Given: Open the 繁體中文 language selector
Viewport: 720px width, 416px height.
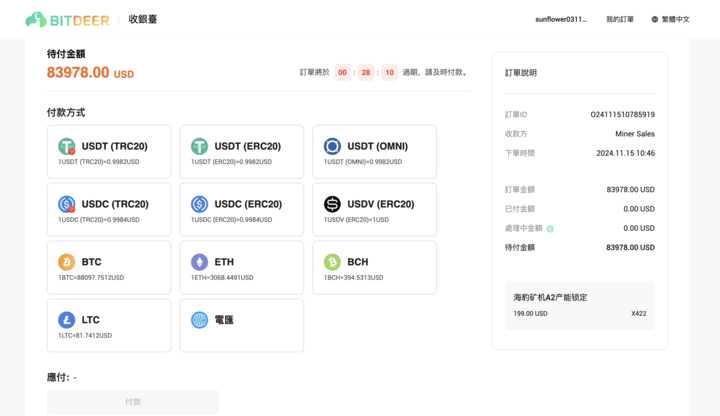Looking at the screenshot, I should [670, 19].
